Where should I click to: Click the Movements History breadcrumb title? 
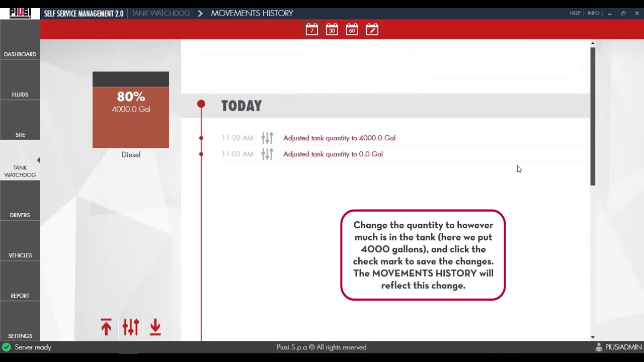(252, 13)
